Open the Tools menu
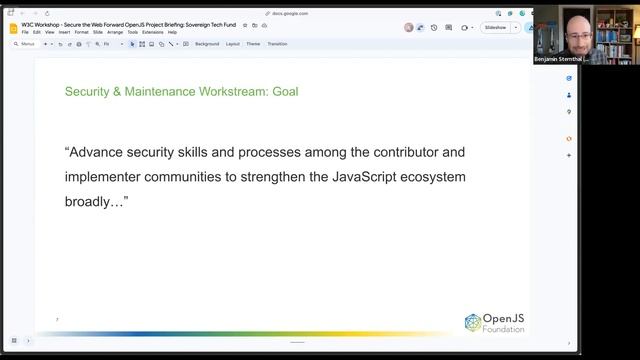 pos(133,32)
